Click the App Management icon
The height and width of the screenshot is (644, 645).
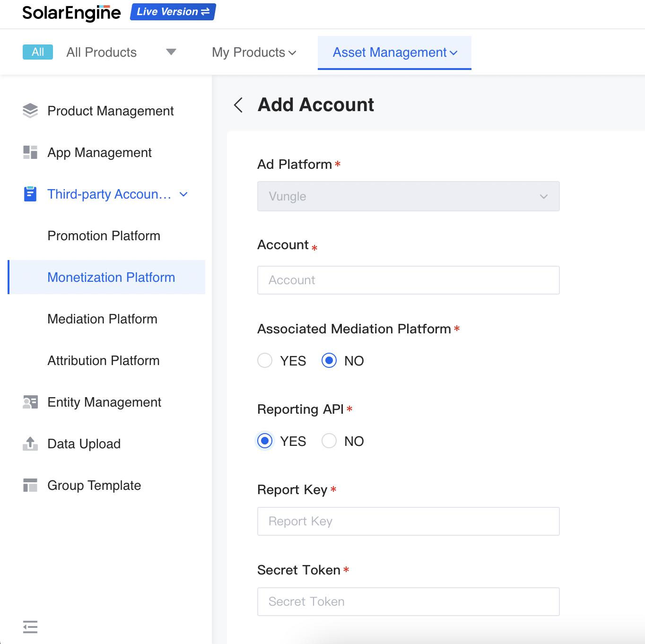[30, 152]
